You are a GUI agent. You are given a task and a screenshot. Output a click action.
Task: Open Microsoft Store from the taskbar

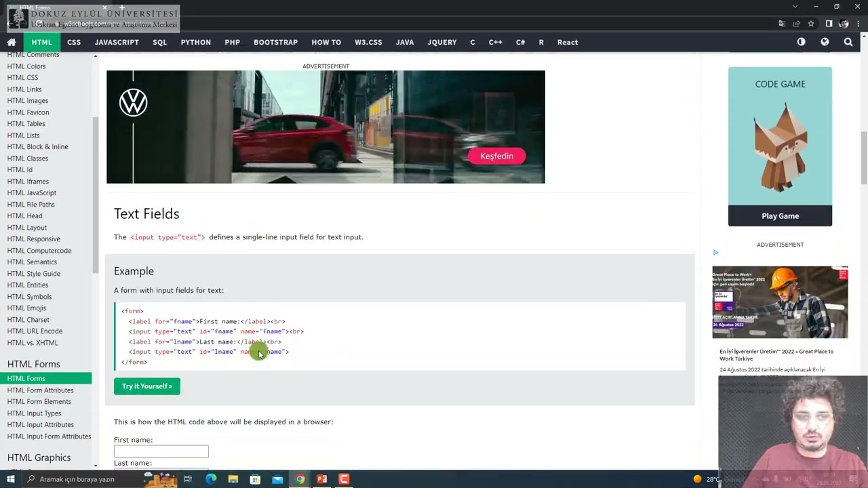(255, 479)
